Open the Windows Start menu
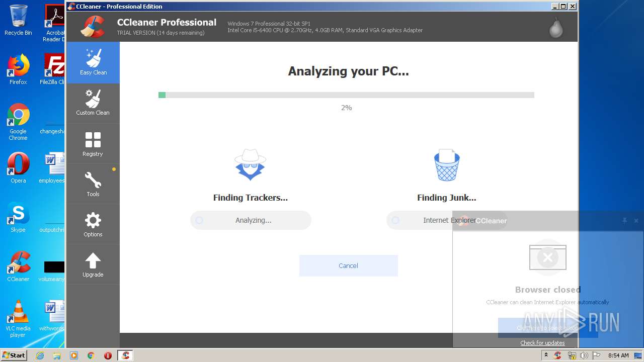The width and height of the screenshot is (644, 362). tap(14, 355)
